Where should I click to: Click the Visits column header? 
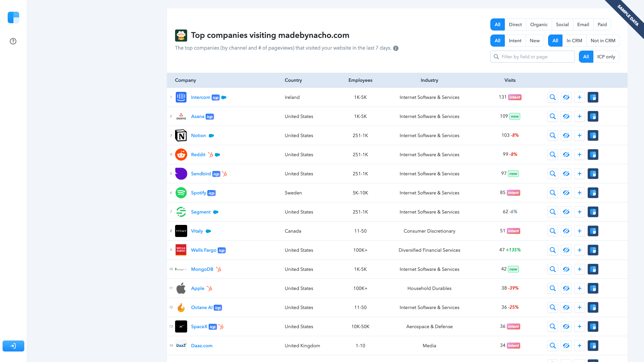point(510,80)
